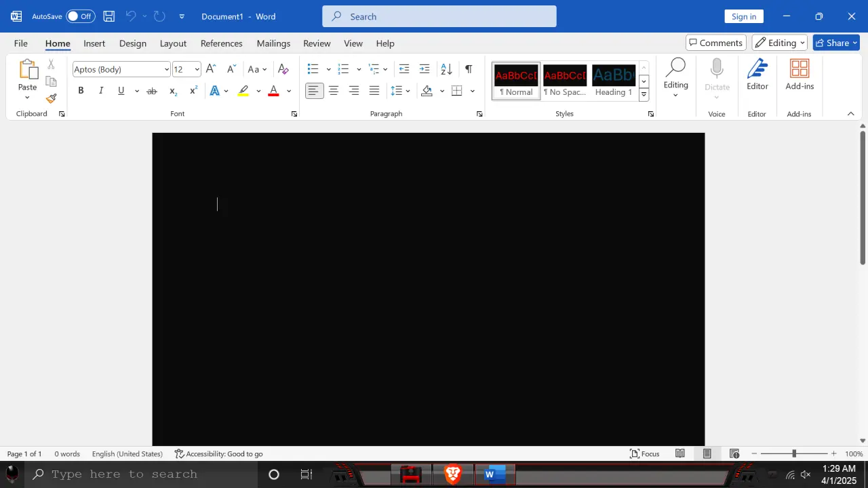Click the Undo icon

[132, 16]
